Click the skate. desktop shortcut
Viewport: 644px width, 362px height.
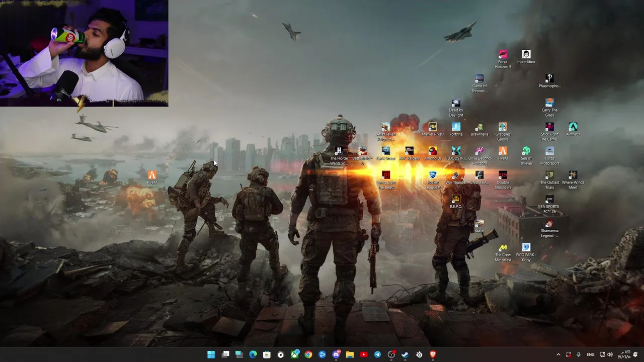point(479,225)
